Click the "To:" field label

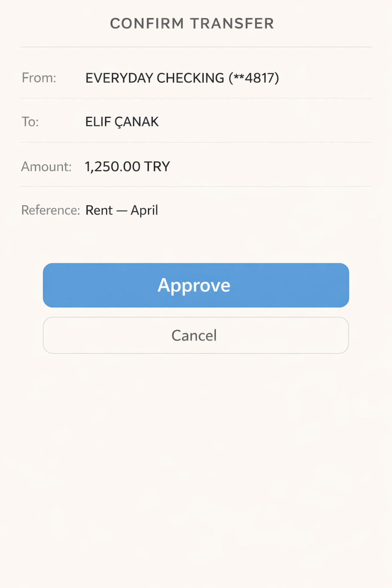click(30, 122)
